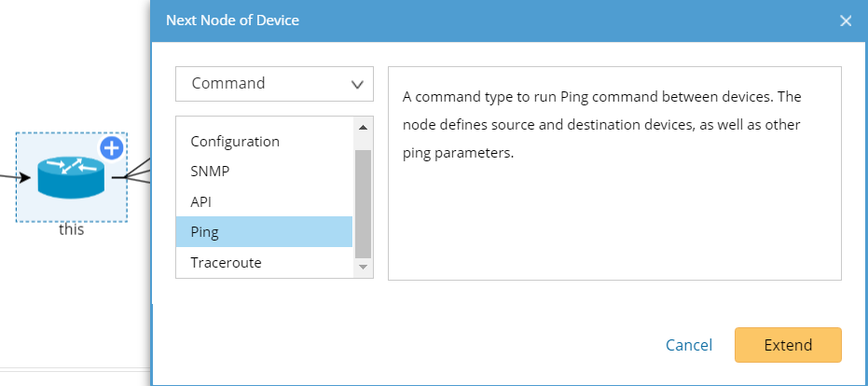Viewport: 868px width, 386px height.
Task: Open the Command type combo box
Action: point(274,83)
